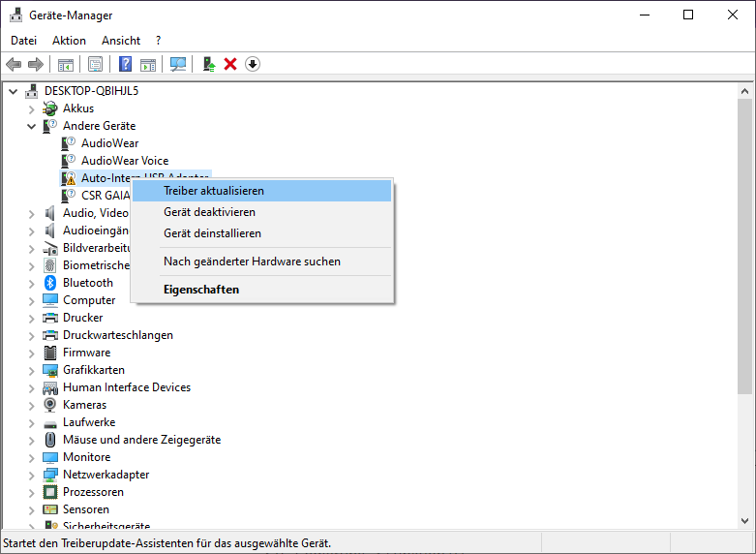Click the down-arrow toolbar icon
Viewport: 756px width, 554px height.
[253, 64]
